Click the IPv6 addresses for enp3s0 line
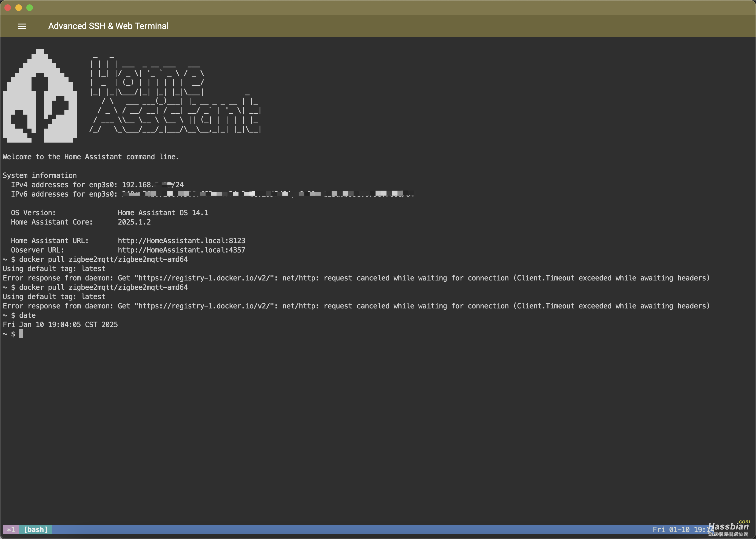This screenshot has height=539, width=756. click(212, 194)
